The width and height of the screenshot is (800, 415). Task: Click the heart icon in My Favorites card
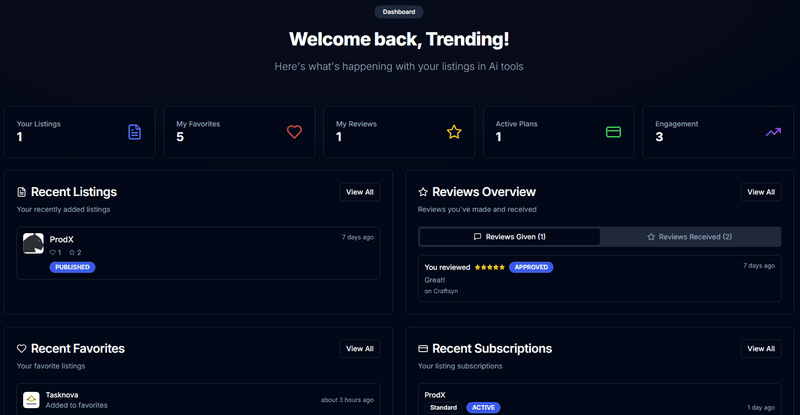(294, 132)
